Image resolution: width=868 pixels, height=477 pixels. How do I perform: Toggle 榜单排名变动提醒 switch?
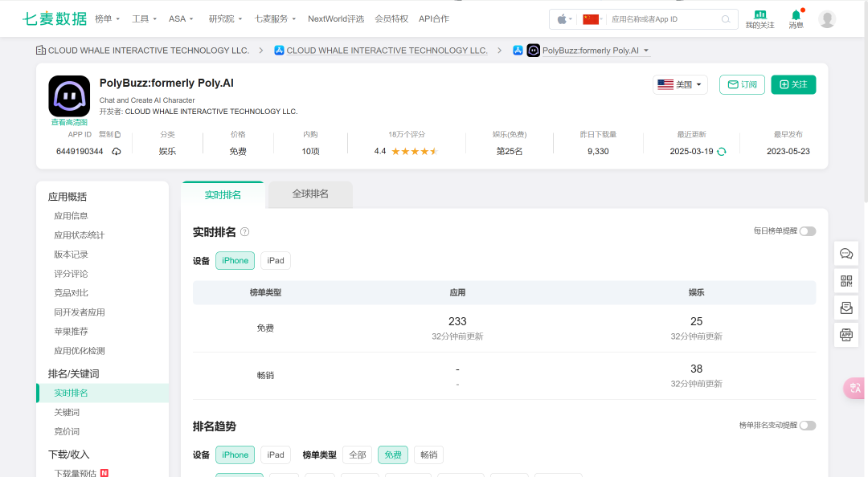click(808, 426)
